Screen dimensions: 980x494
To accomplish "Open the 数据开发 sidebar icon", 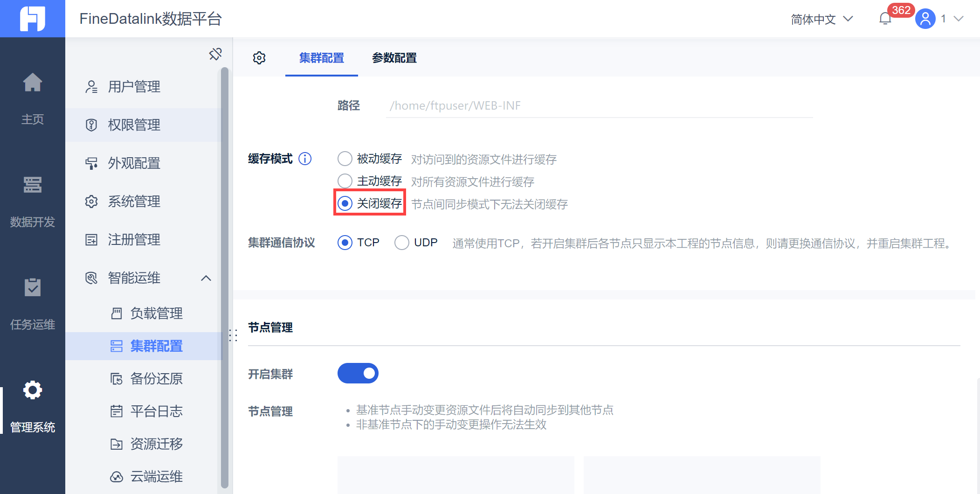I will pyautogui.click(x=33, y=185).
